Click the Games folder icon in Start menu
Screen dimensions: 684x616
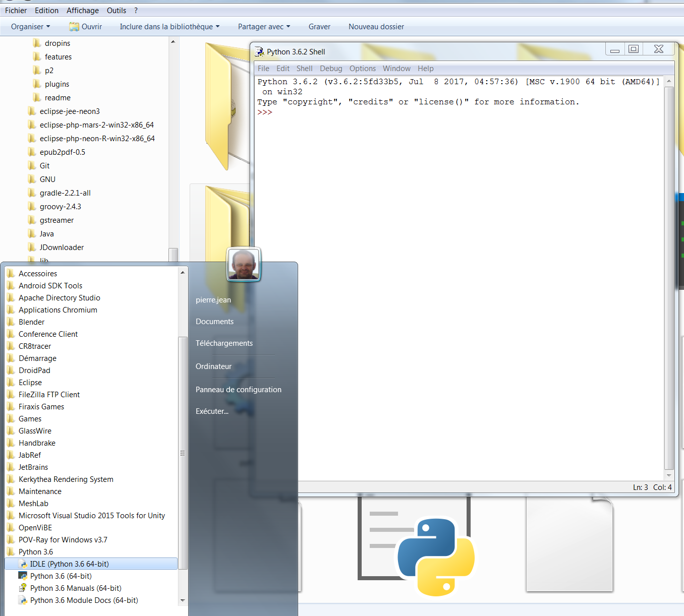pyautogui.click(x=11, y=418)
